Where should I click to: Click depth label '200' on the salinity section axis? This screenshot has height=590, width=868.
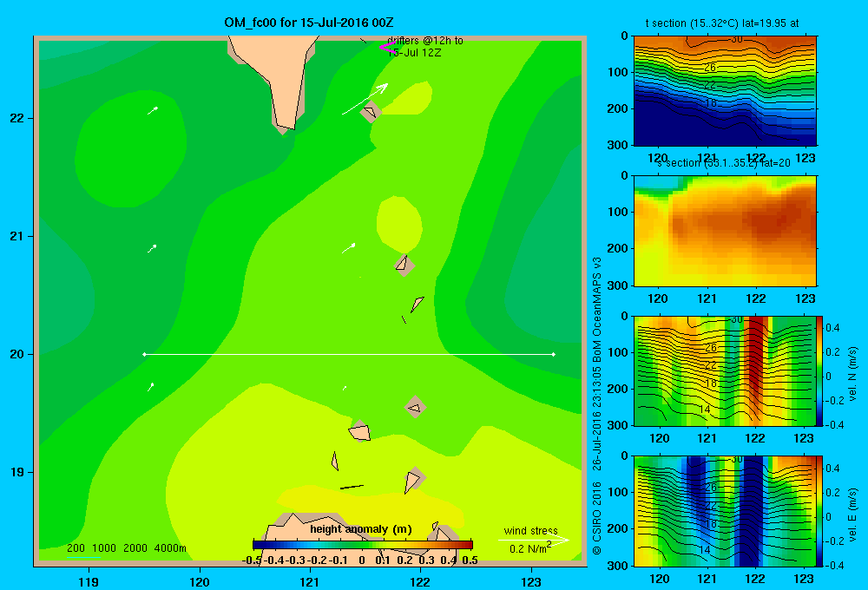pyautogui.click(x=618, y=248)
